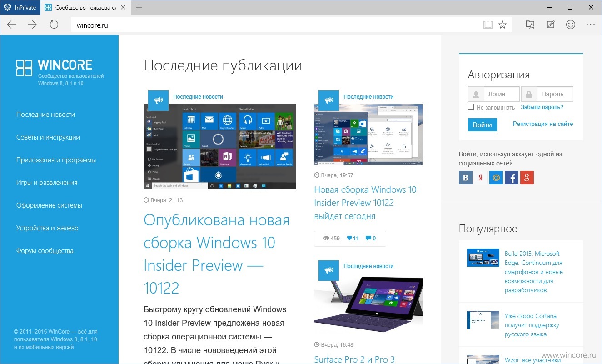
Task: Open 'Опубликована новая сборка Windows 10' headline
Action: pos(217,254)
